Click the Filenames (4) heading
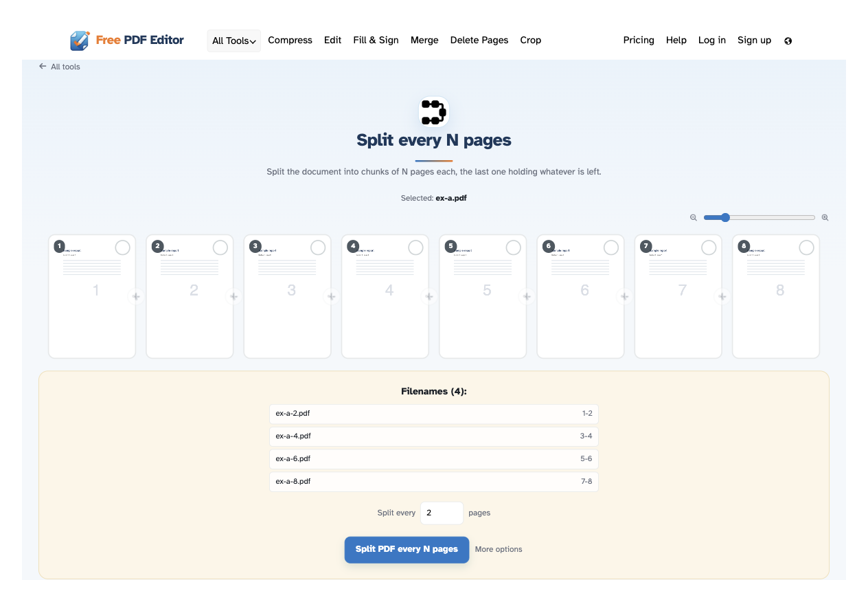This screenshot has height=602, width=868. click(x=434, y=392)
